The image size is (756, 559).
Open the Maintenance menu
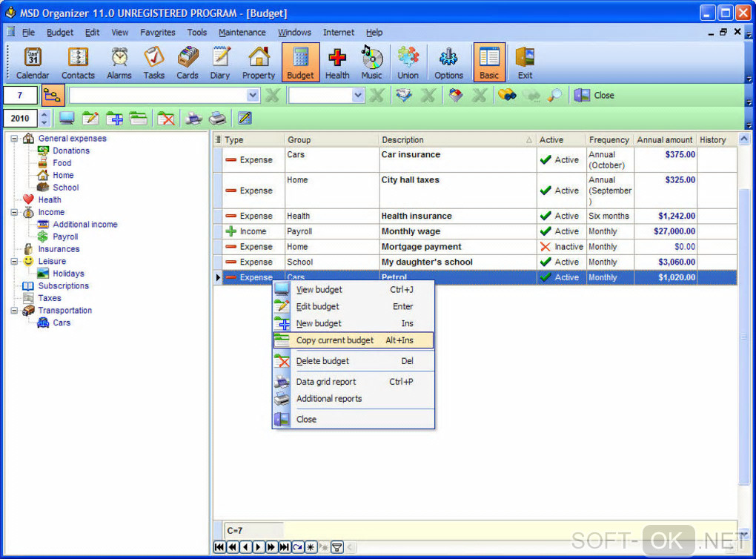pos(242,33)
